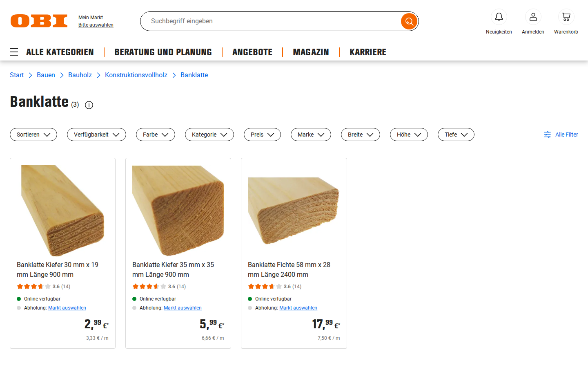Expand the Verfügbarkeit filter dropdown
The image size is (588, 368).
tap(96, 135)
